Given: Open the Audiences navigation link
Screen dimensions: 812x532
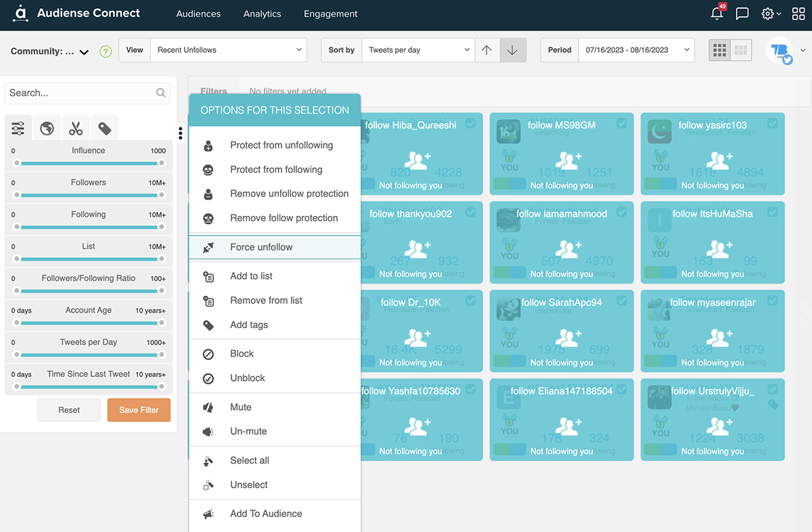Looking at the screenshot, I should [x=198, y=14].
